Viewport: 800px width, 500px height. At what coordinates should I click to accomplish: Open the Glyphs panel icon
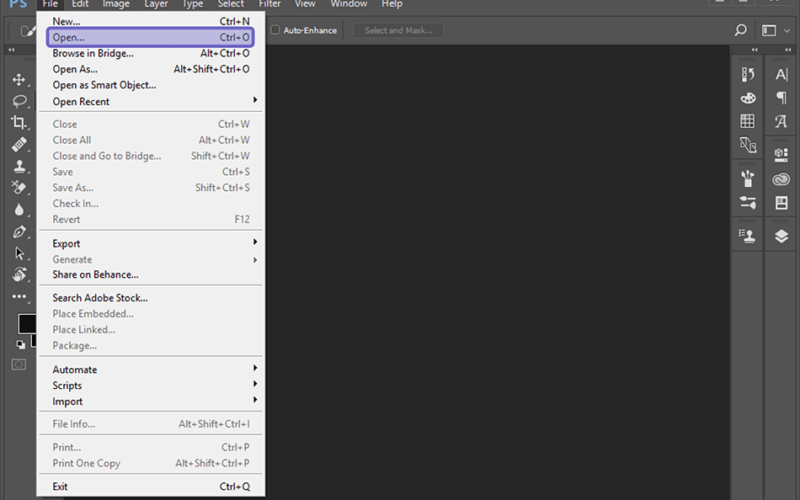[x=781, y=121]
